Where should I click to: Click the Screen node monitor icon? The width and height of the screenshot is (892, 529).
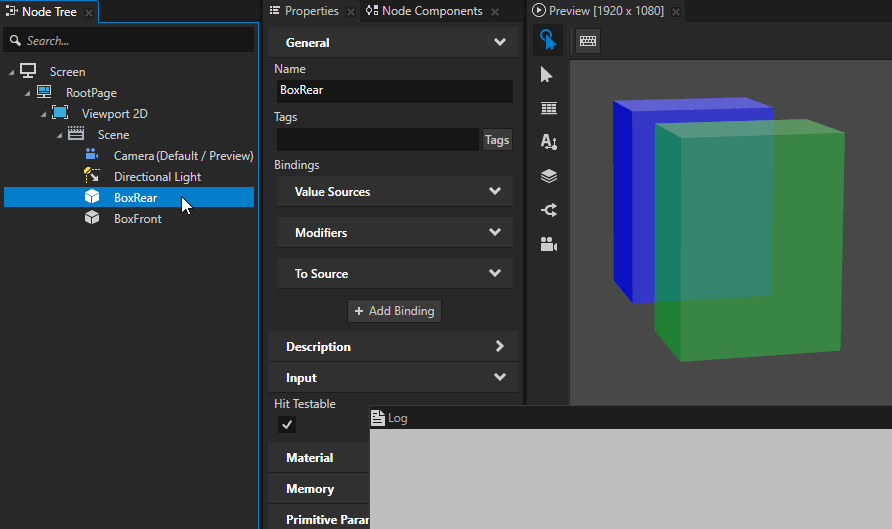pyautogui.click(x=28, y=71)
